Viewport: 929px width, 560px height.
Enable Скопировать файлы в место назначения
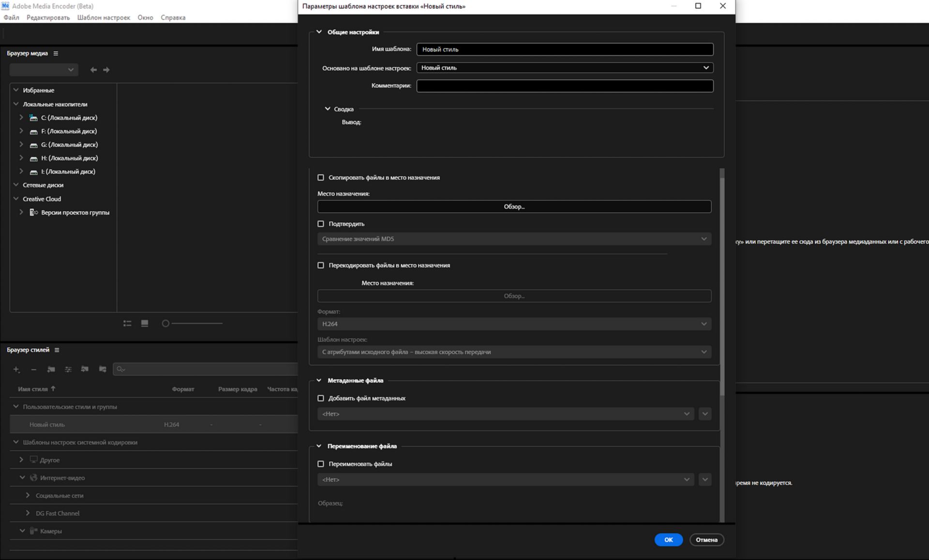pos(321,177)
